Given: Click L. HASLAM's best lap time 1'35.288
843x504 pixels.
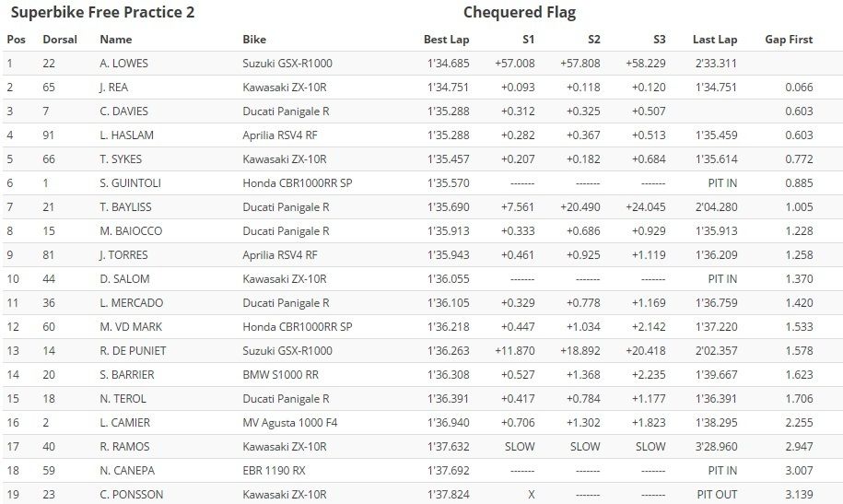Looking at the screenshot, I should pyautogui.click(x=449, y=135).
